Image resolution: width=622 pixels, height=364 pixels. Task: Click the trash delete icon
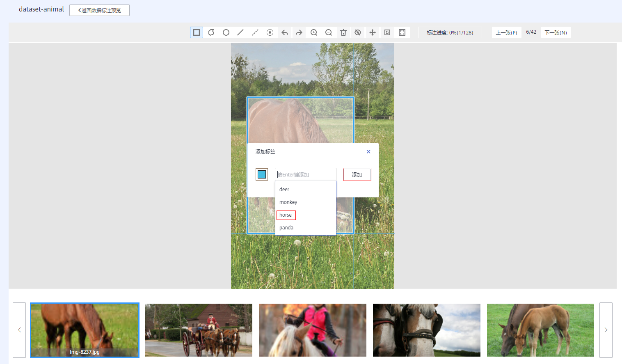[343, 32]
